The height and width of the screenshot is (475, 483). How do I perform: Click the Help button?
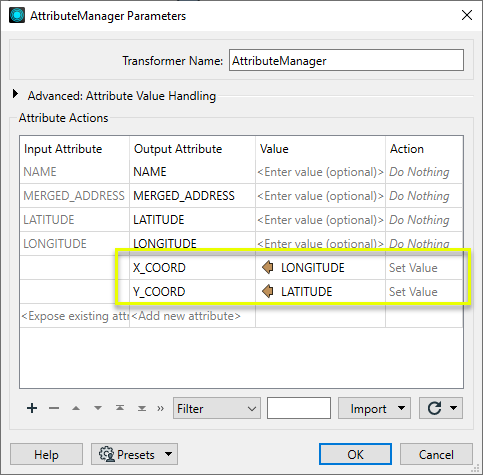(46, 454)
